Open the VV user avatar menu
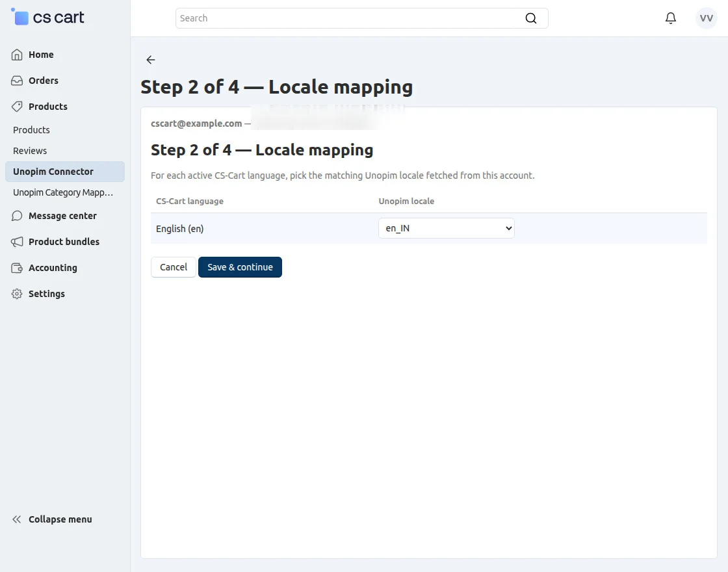The height and width of the screenshot is (572, 728). pos(706,18)
